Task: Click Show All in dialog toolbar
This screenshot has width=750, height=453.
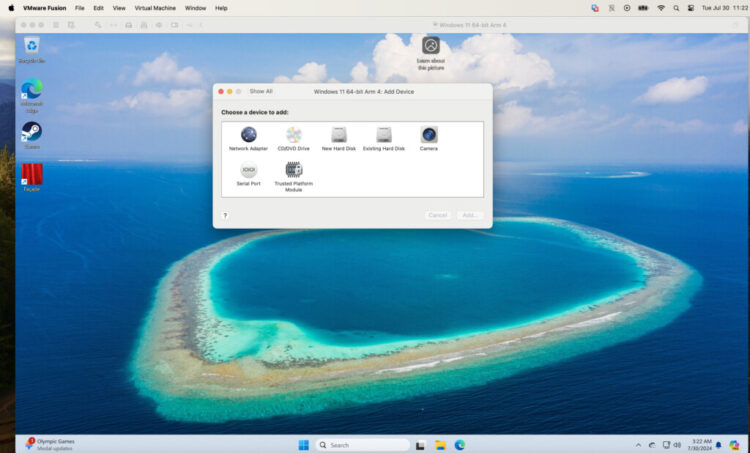Action: pyautogui.click(x=261, y=91)
